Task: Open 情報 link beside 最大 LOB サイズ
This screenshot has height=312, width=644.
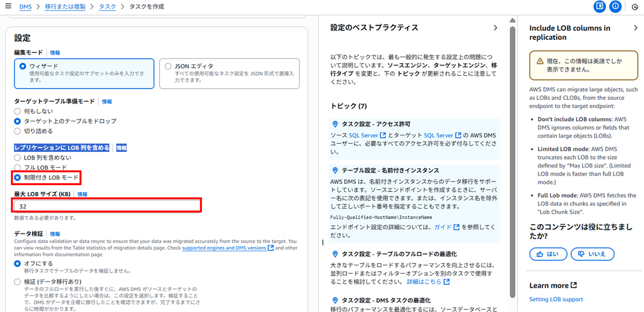Action: (82, 194)
